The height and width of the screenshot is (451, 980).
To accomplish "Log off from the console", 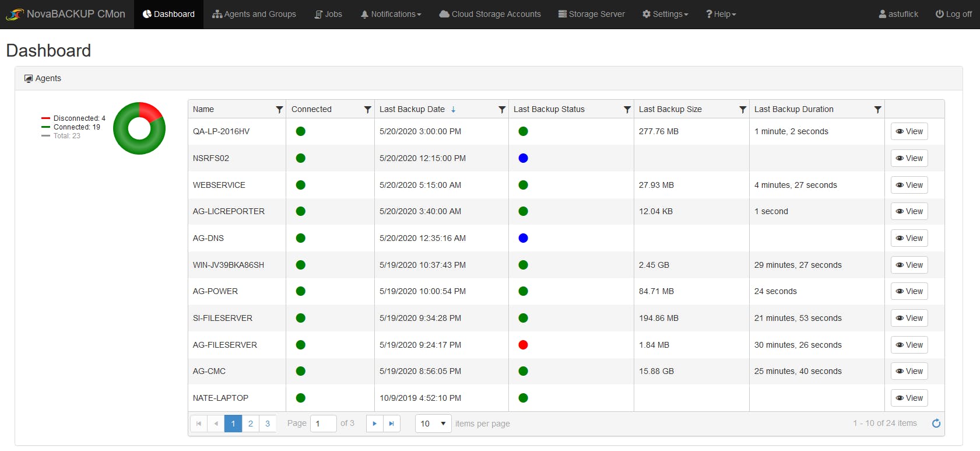I will pyautogui.click(x=954, y=14).
